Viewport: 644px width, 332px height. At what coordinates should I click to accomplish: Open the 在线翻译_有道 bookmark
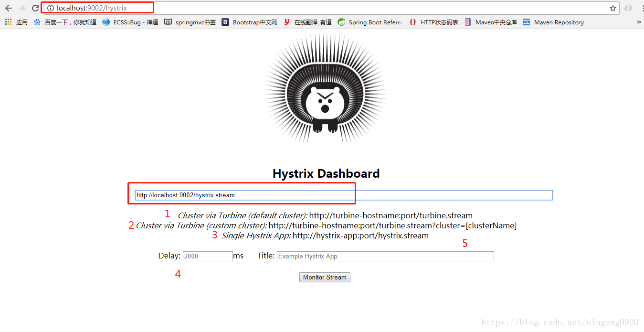point(307,22)
